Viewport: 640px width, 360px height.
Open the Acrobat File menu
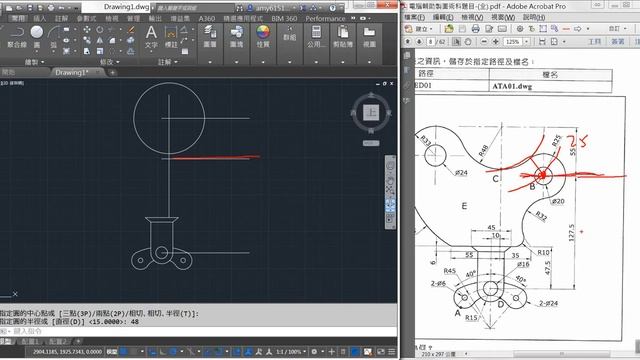click(x=414, y=17)
